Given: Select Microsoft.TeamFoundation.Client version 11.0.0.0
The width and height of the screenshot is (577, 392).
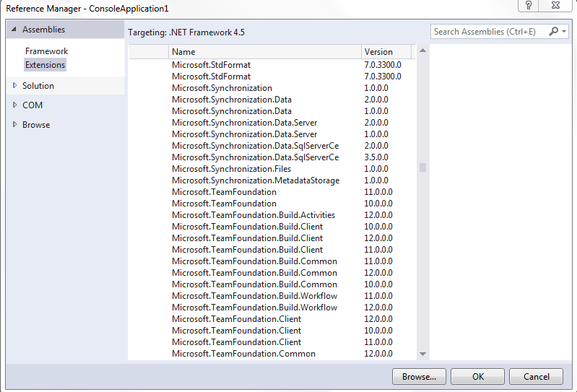Looking at the screenshot, I should tap(272, 342).
